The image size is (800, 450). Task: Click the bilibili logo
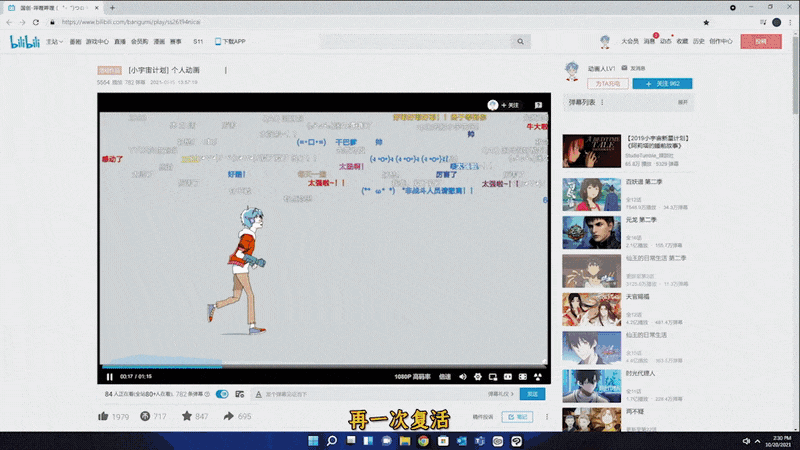25,42
